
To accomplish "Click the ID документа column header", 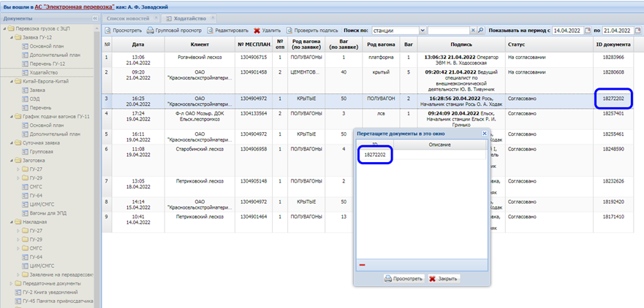I will click(613, 45).
